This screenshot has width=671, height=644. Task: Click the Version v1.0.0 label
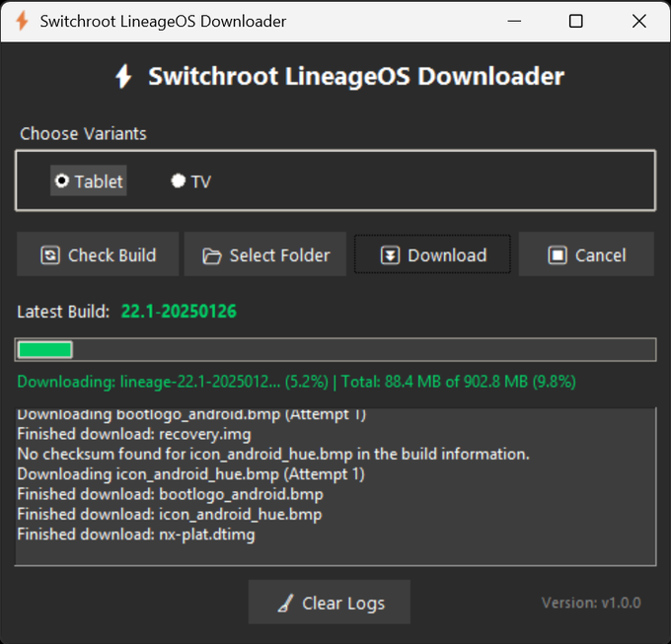coord(591,603)
